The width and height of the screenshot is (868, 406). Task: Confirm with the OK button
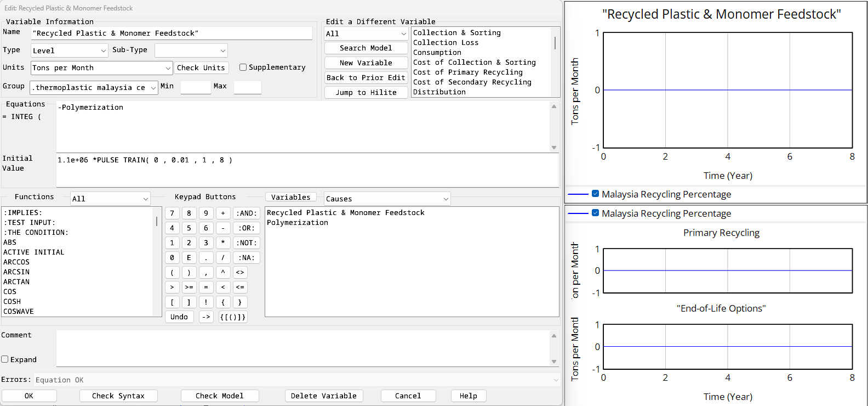(x=29, y=396)
